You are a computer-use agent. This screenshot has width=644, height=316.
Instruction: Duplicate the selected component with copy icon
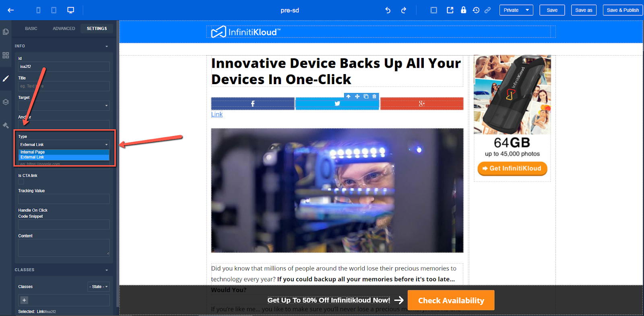pyautogui.click(x=366, y=97)
